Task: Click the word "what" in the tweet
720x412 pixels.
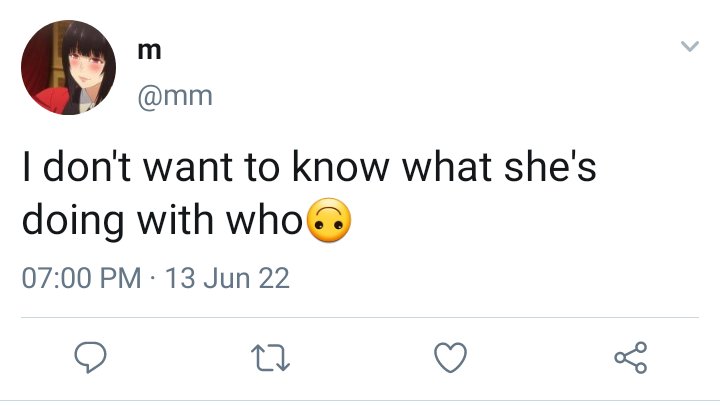Action: point(447,166)
